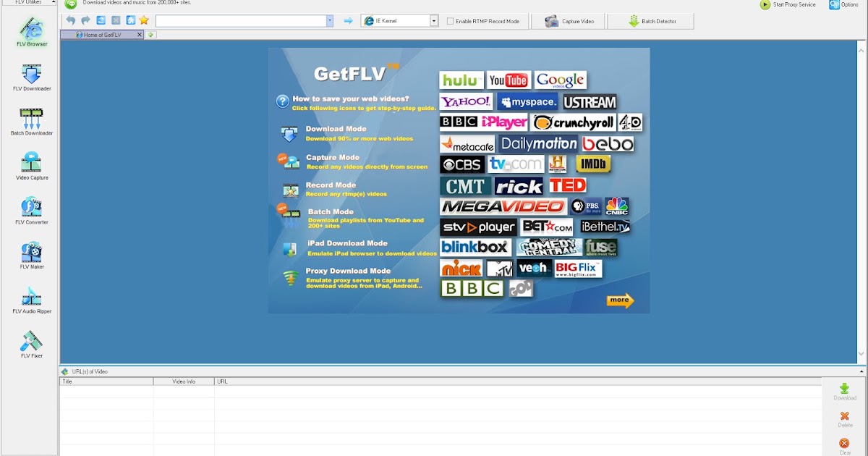
Task: Go forward with the browser forward arrow
Action: (85, 21)
